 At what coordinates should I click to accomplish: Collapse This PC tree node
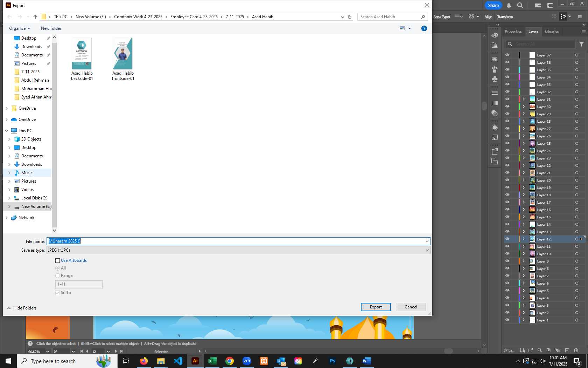pos(6,130)
